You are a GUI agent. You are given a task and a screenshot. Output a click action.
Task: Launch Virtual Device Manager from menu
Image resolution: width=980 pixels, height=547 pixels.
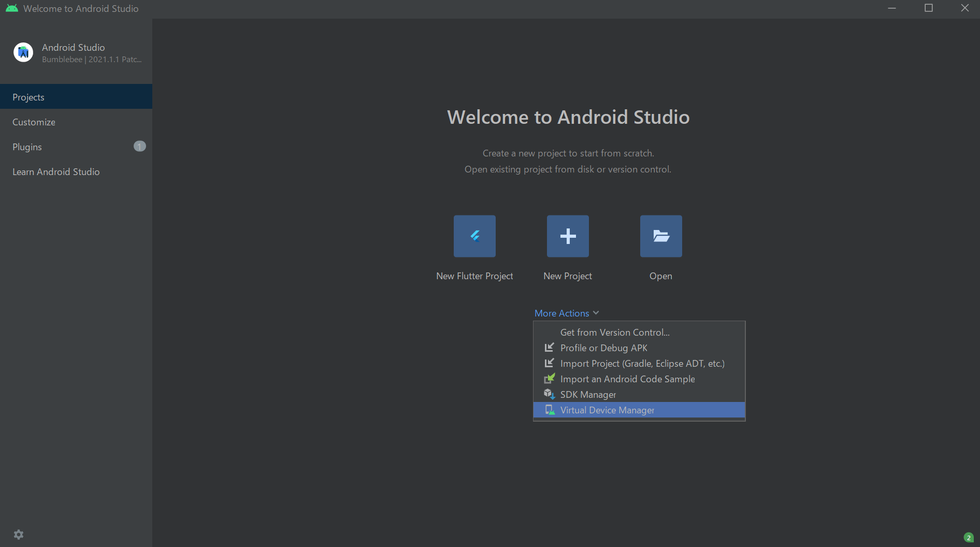[639, 410]
